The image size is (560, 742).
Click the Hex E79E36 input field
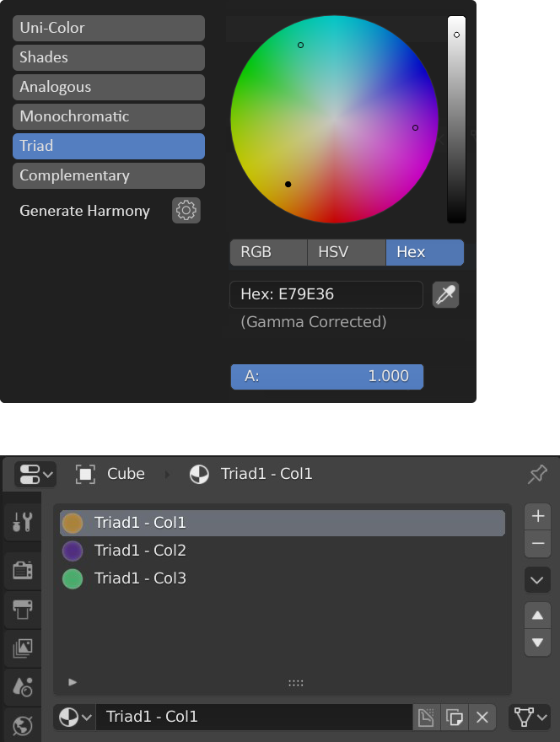[x=326, y=294]
